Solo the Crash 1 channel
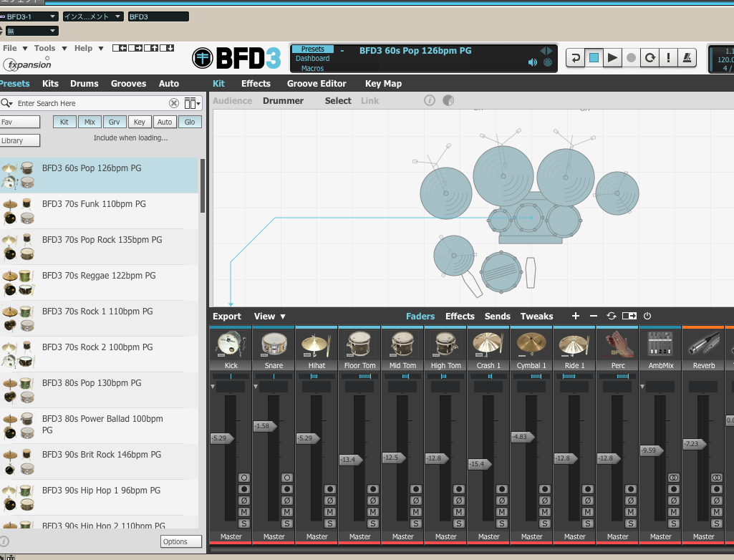 tap(502, 523)
